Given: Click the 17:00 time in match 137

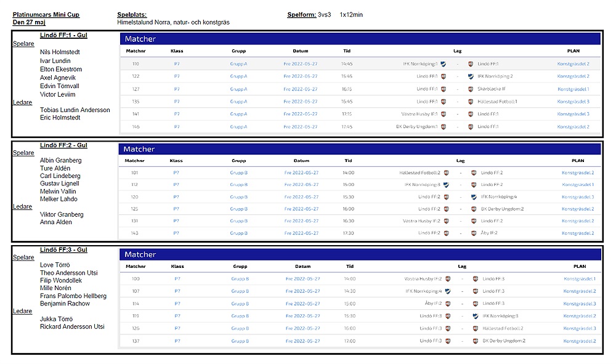Looking at the screenshot, I should (x=350, y=341).
